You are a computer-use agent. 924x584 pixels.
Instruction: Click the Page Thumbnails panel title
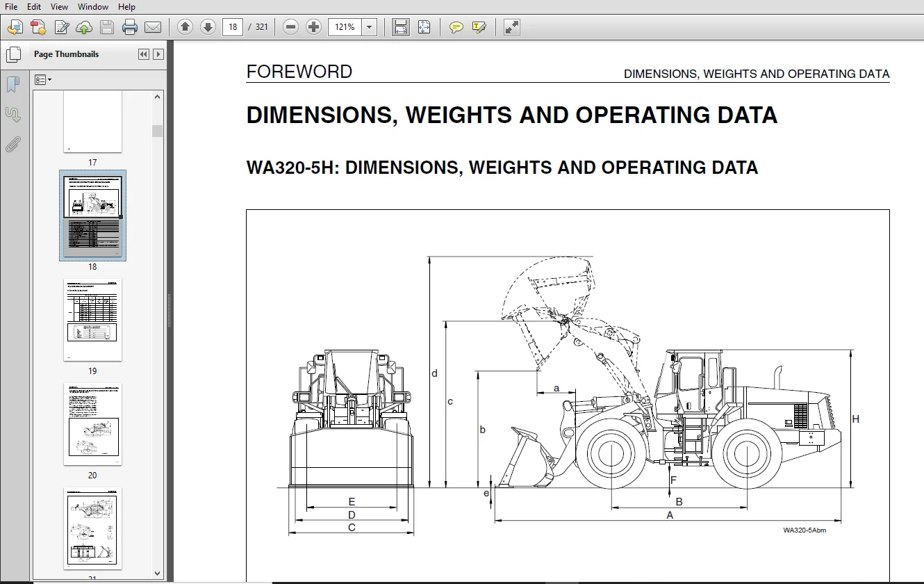pos(67,54)
